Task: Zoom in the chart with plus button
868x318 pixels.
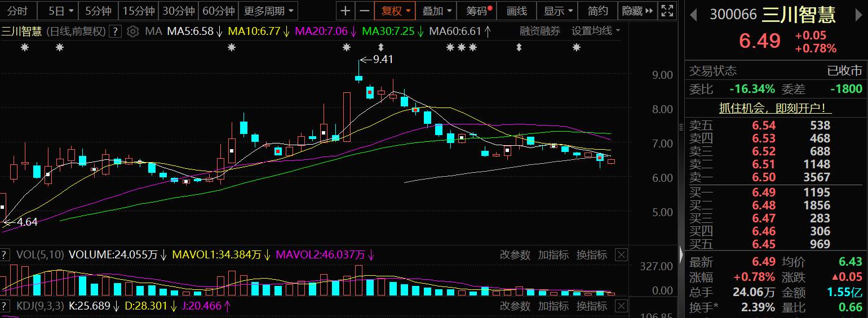Action: (x=346, y=11)
